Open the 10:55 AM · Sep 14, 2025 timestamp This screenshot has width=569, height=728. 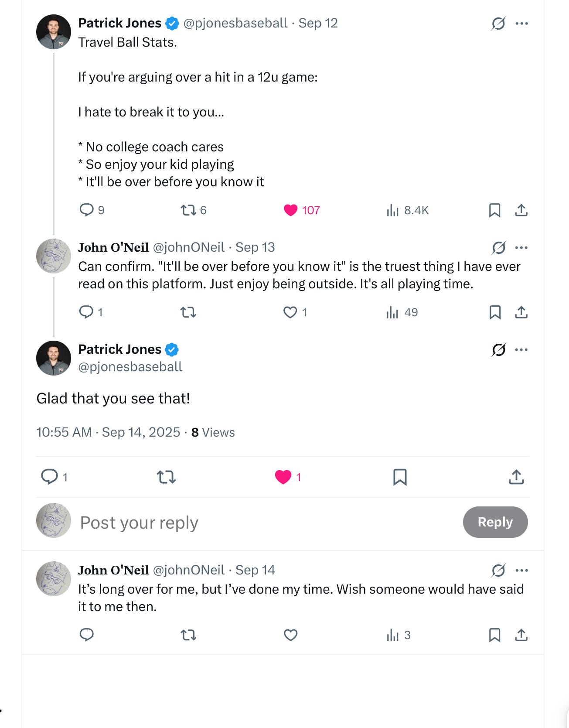[108, 432]
